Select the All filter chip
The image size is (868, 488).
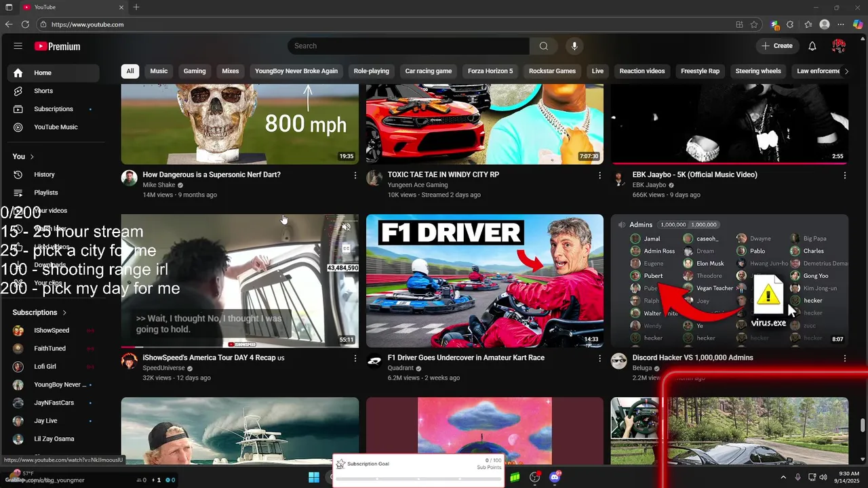[x=130, y=71]
